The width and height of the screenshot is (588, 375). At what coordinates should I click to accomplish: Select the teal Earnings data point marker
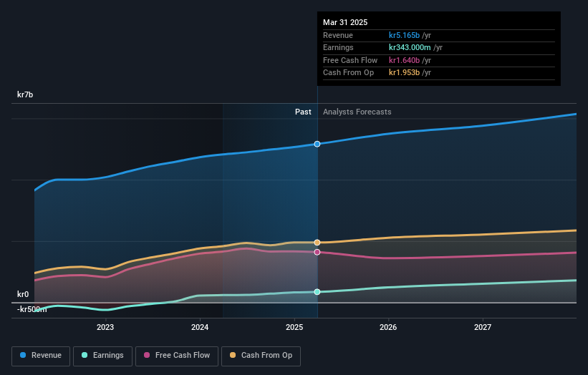[x=317, y=292]
